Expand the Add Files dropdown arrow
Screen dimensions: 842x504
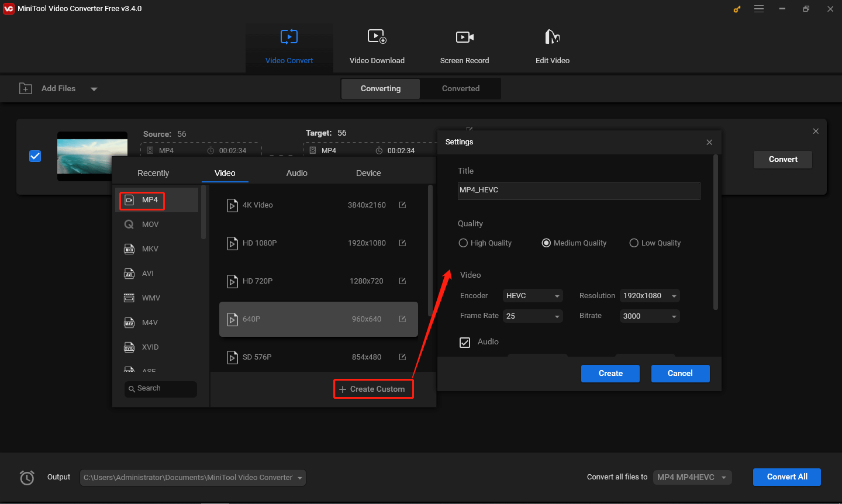pyautogui.click(x=94, y=89)
